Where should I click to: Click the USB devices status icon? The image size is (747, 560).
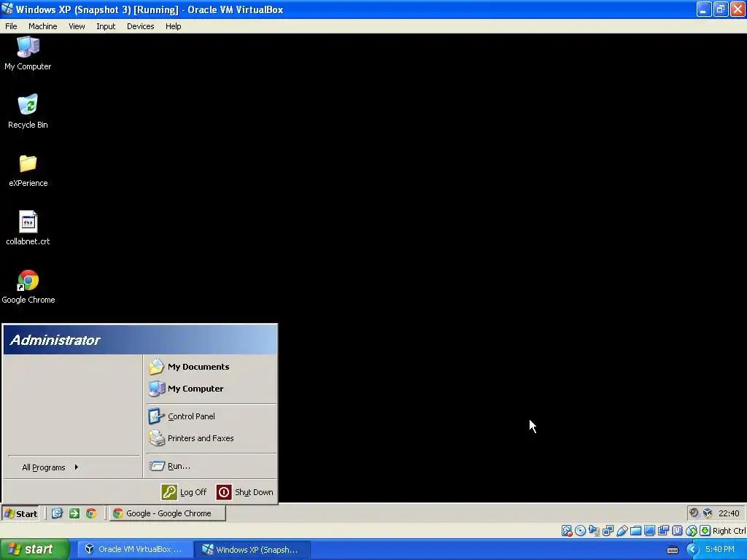click(x=622, y=531)
